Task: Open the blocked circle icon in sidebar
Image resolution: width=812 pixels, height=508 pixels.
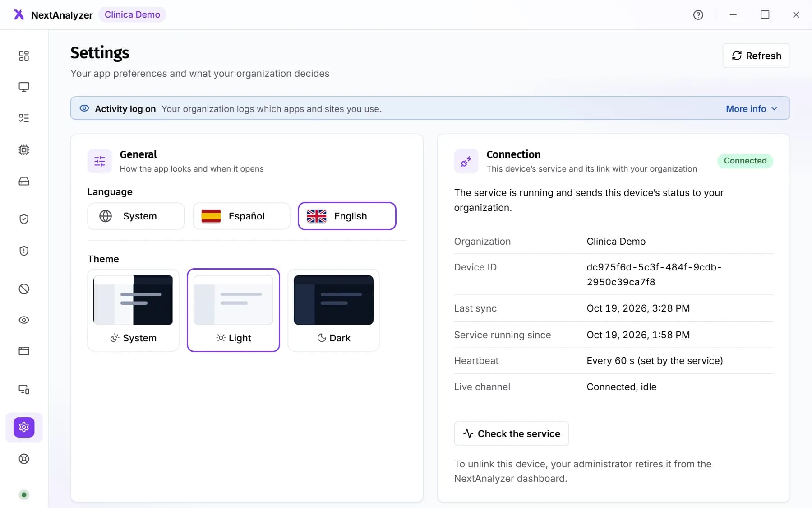Action: (x=24, y=289)
